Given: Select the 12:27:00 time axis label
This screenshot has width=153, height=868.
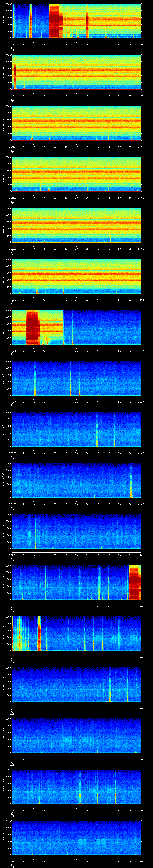Looking at the screenshot, I should click(x=12, y=300).
